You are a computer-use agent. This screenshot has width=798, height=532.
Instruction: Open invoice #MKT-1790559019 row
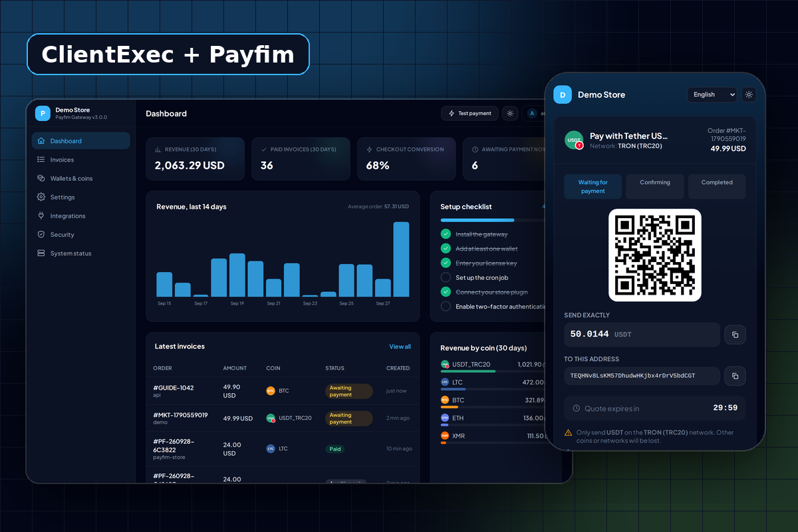point(283,418)
